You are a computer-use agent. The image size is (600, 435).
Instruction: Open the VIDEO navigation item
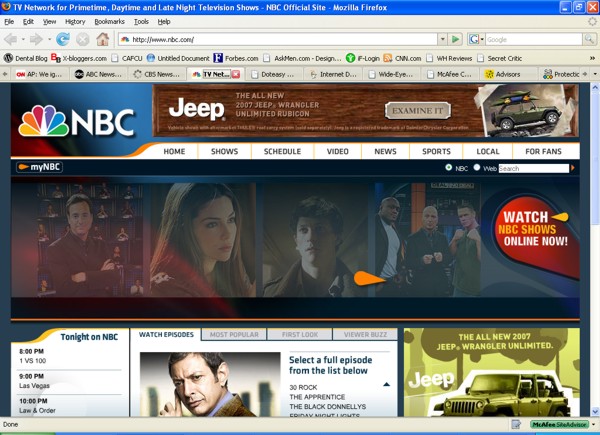[338, 152]
